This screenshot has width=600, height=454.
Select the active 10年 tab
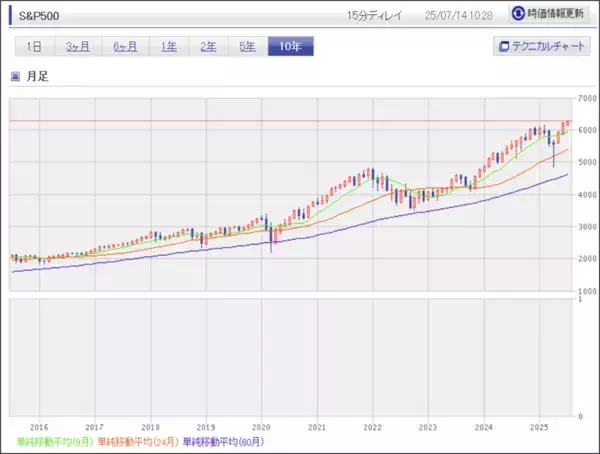(291, 47)
